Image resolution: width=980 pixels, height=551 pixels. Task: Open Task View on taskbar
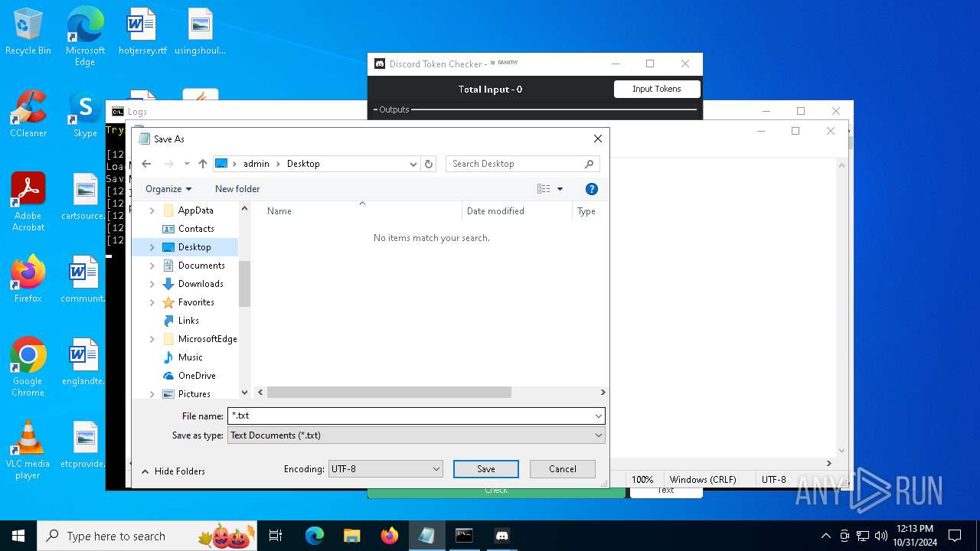276,536
